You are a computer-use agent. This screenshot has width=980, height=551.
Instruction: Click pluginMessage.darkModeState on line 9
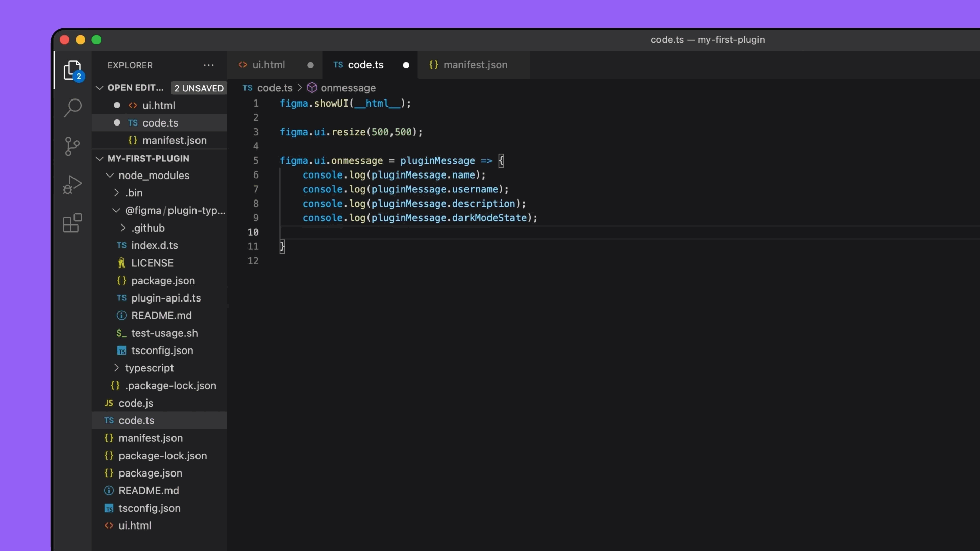click(x=449, y=218)
